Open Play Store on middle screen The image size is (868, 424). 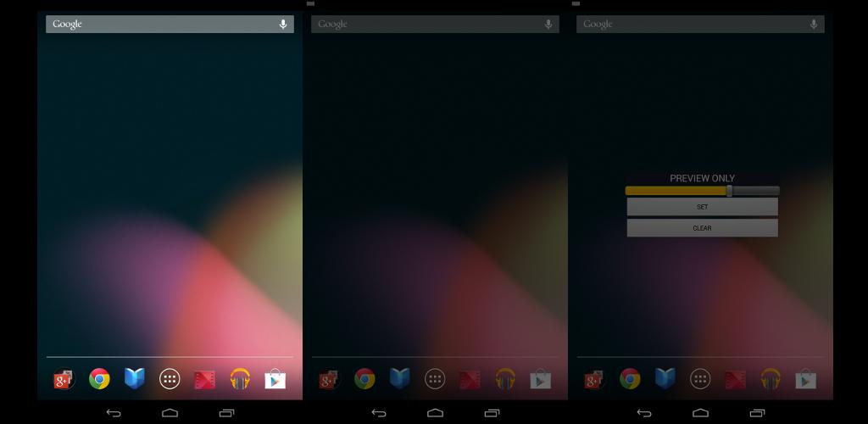pyautogui.click(x=540, y=379)
